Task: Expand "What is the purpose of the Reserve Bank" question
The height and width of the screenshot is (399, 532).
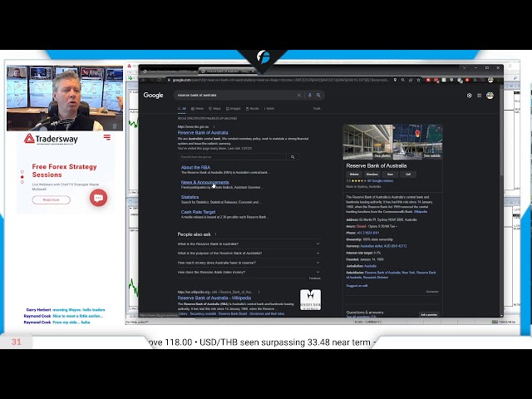Action: pos(248,253)
